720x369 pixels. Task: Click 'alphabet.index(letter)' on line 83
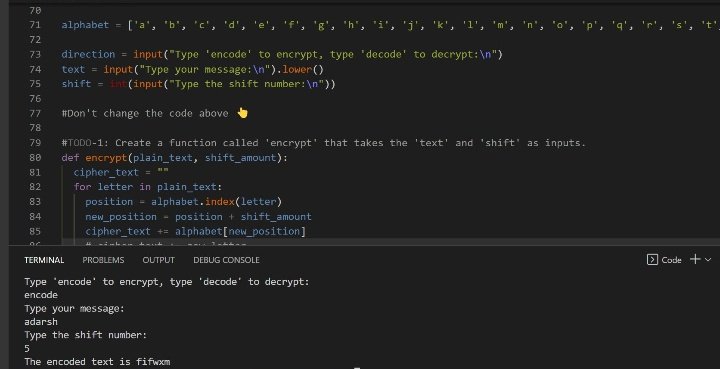coord(216,201)
